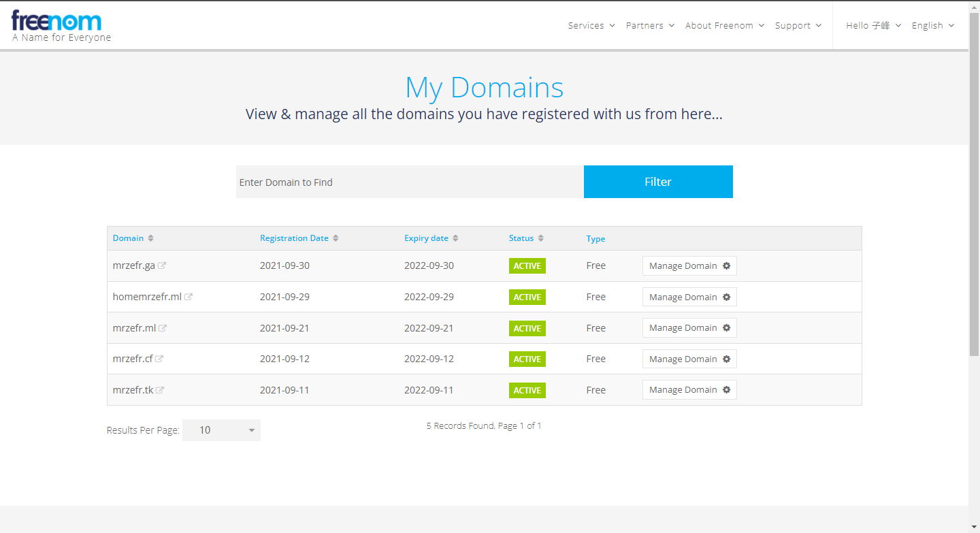Open external link icon beside mrzefr.ga
980x533 pixels.
click(162, 265)
